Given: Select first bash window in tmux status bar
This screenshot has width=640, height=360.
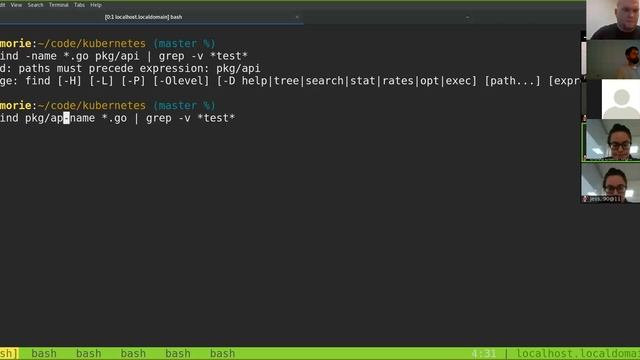Looking at the screenshot, I should [44, 353].
